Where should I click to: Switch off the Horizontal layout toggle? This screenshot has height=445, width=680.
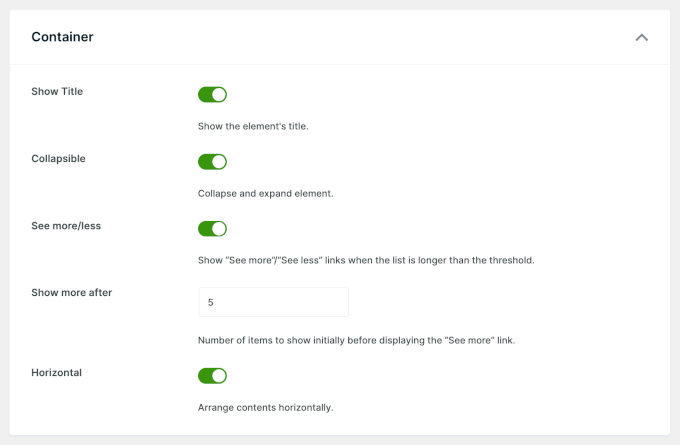tap(213, 376)
